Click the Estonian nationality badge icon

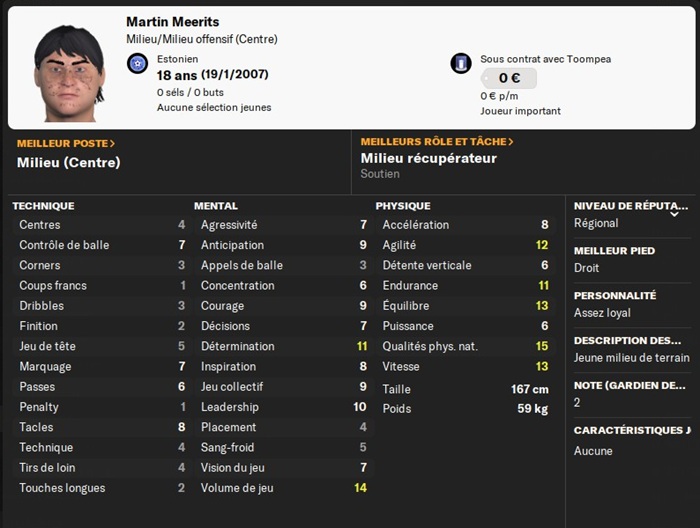pyautogui.click(x=138, y=64)
